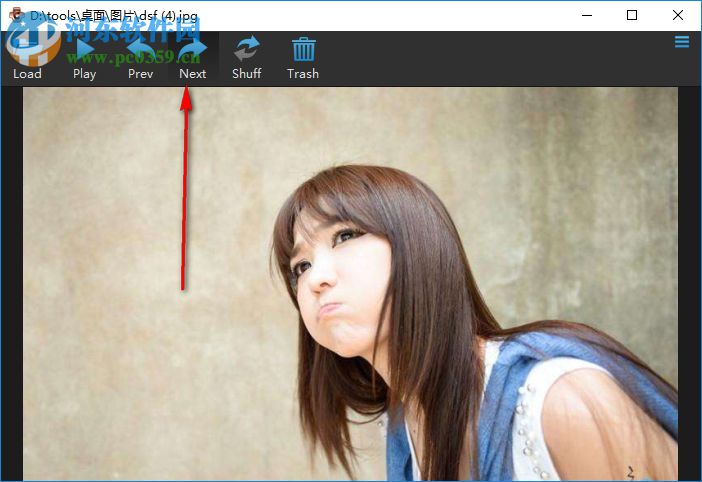The height and width of the screenshot is (482, 702).
Task: Send the current image to Trash
Action: pyautogui.click(x=303, y=57)
